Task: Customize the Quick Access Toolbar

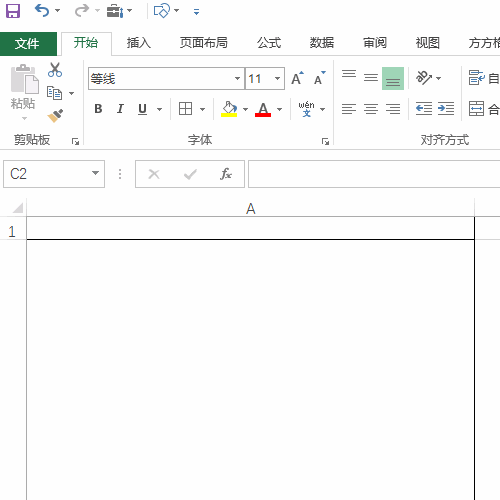Action: (x=196, y=12)
